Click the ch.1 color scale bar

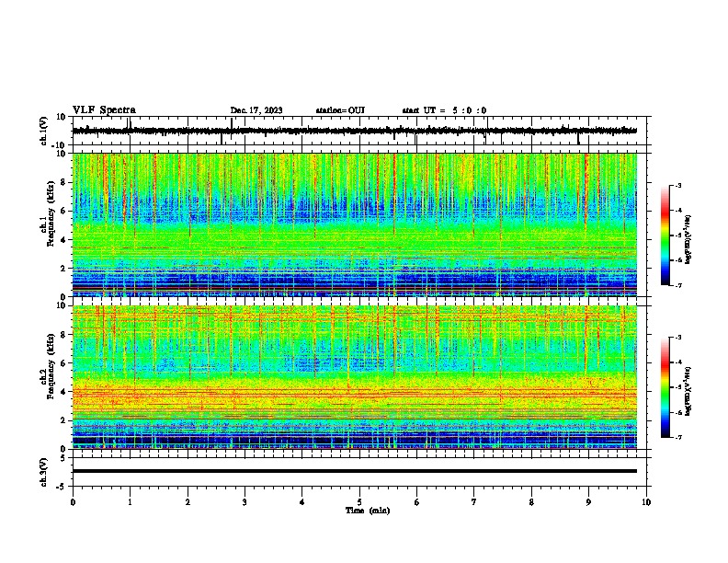coord(665,236)
